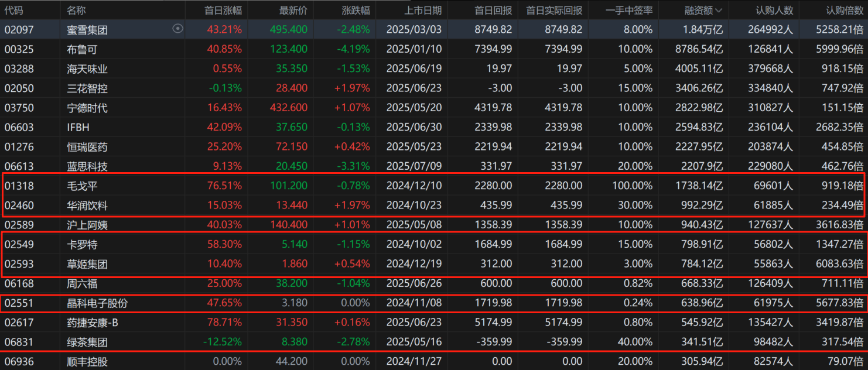Click the 首日实际回报 column header
Screen dimensions: 868x370
(553, 10)
